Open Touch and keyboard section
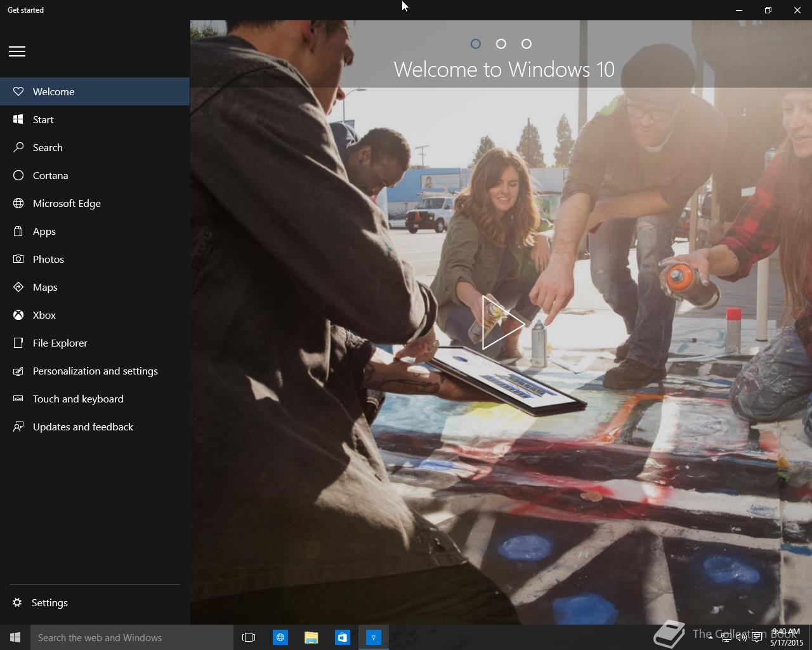This screenshot has height=650, width=812. (95, 399)
